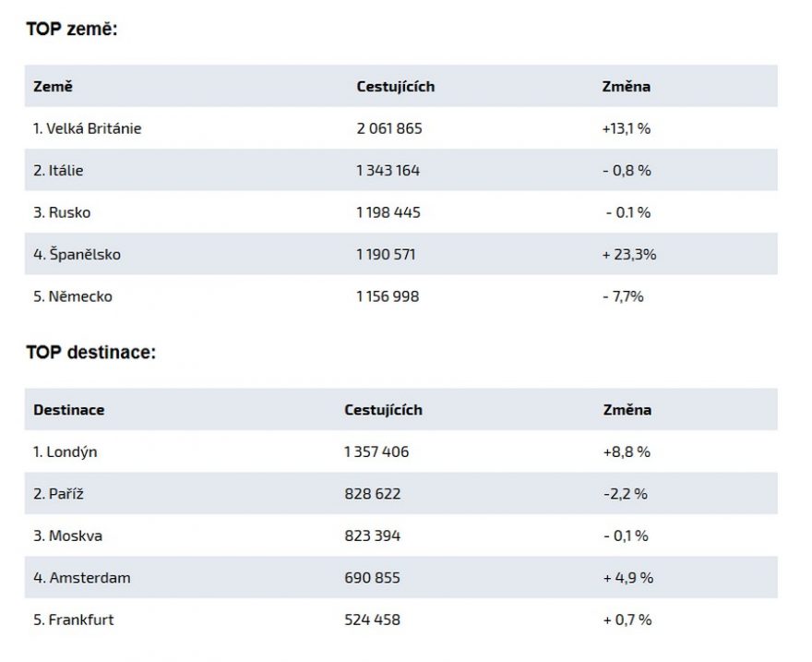The height and width of the screenshot is (662, 812).
Task: Click the 'Destinace' column header
Action: [68, 410]
